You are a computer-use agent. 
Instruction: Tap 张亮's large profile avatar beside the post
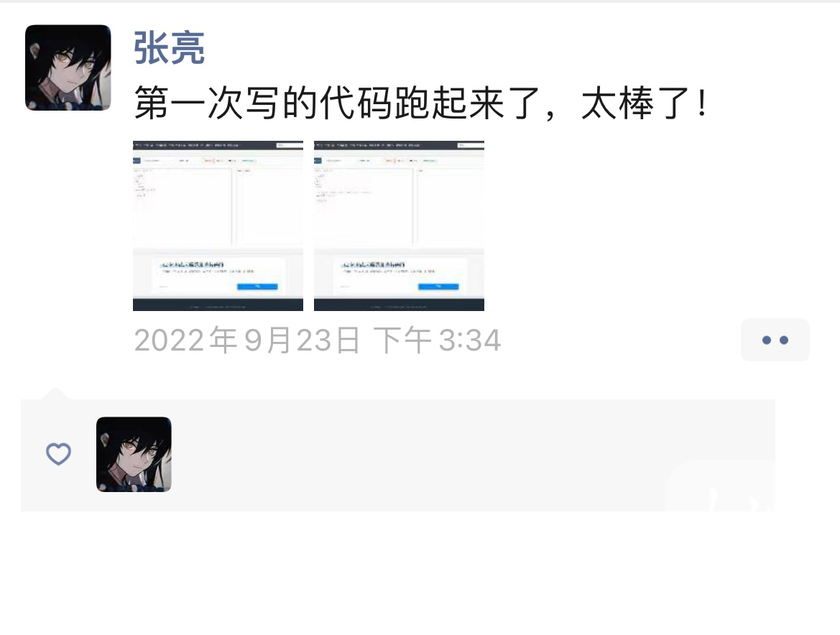point(68,68)
